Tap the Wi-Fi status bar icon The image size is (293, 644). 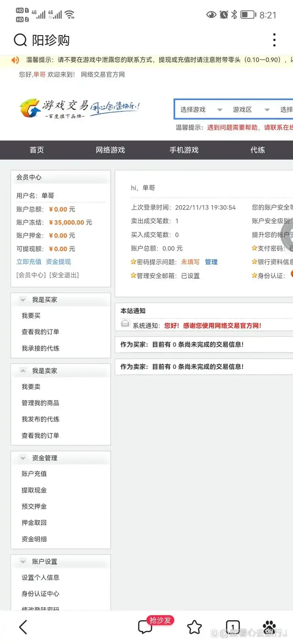[70, 15]
